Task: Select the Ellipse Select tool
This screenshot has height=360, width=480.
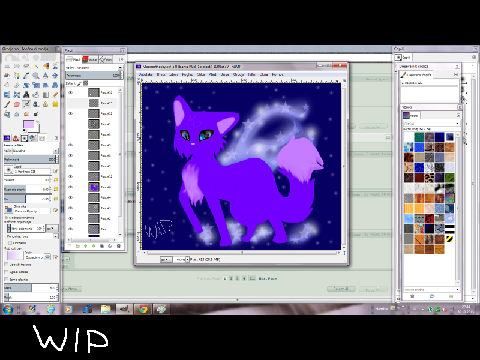Action: (17, 66)
